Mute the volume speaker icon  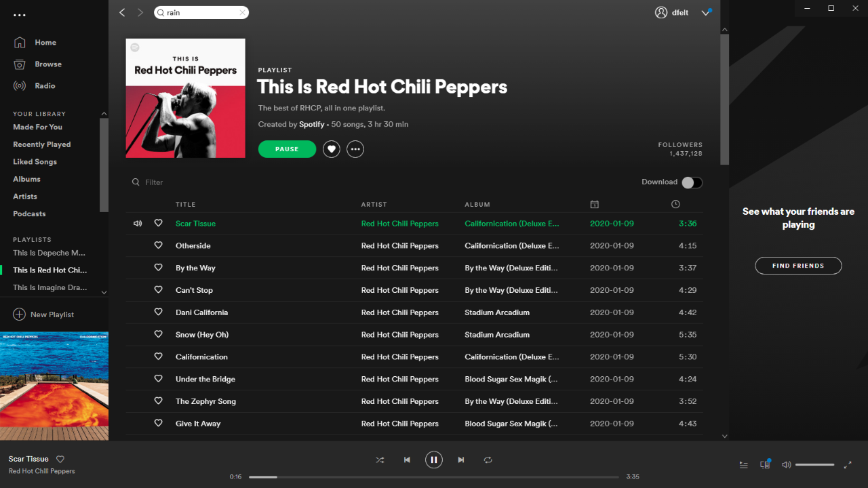786,465
